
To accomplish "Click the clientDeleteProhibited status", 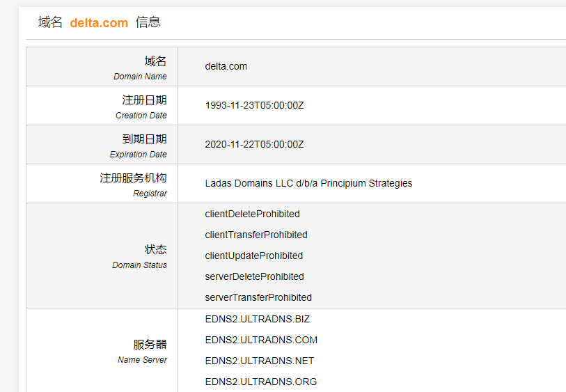I will pos(252,214).
